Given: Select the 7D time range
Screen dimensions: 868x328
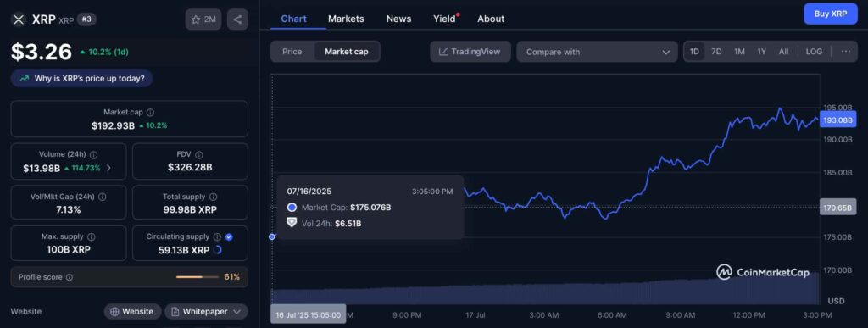Looking at the screenshot, I should pos(716,52).
